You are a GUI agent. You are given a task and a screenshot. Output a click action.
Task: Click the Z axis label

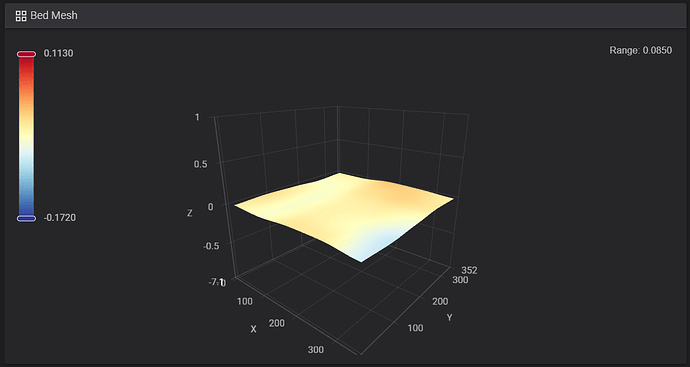190,213
